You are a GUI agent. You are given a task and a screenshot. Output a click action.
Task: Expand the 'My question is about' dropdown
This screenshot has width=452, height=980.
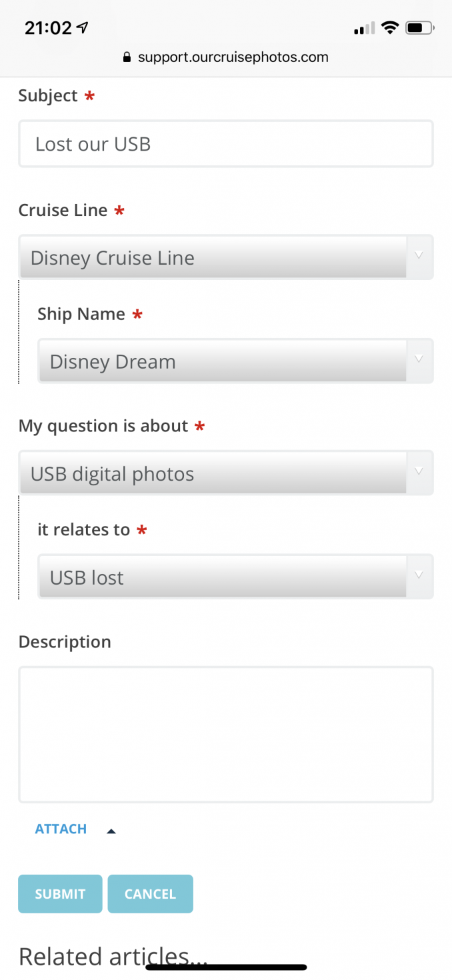tap(226, 473)
